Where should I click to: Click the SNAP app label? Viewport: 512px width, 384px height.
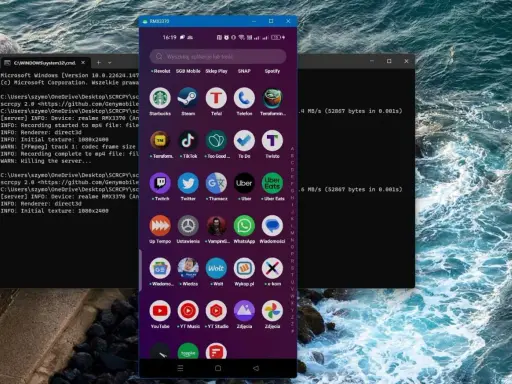coord(244,71)
